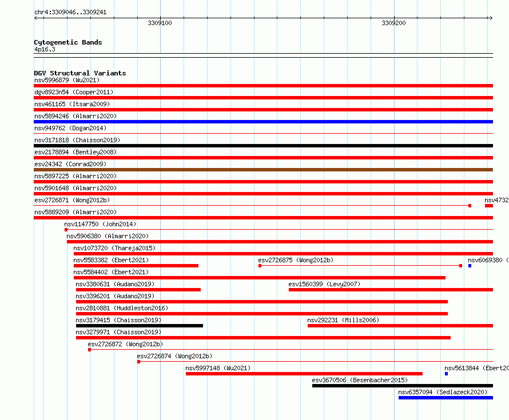Image resolution: width=509 pixels, height=420 pixels.
Task: Click the nsv3179415 (Chaisson2019) label
Action: point(118,320)
